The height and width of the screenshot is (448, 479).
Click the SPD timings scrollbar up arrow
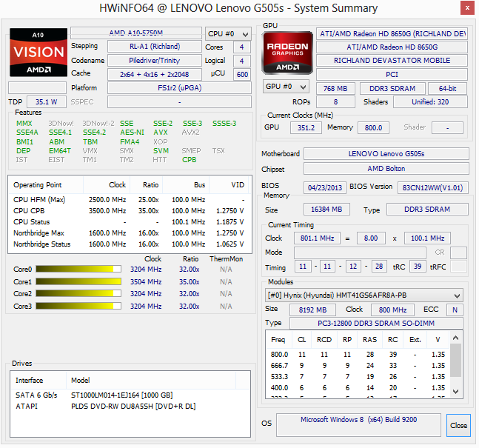[x=455, y=338]
